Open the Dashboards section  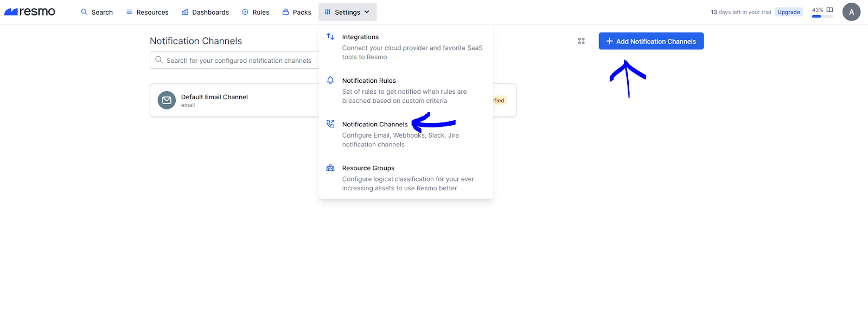205,12
